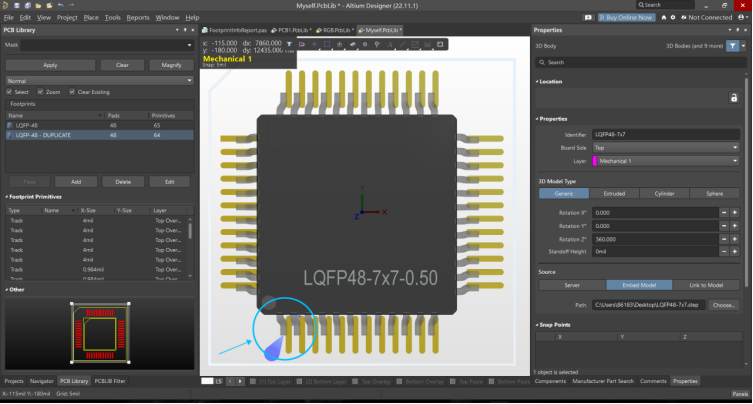753x404 pixels.
Task: Open the Normal mode dropdown in PCB Library
Action: click(98, 80)
